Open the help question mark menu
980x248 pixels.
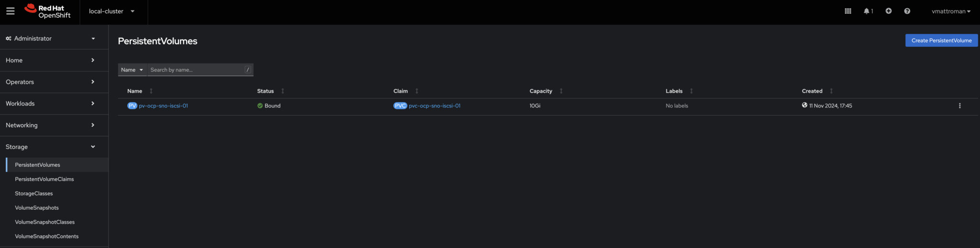(907, 11)
